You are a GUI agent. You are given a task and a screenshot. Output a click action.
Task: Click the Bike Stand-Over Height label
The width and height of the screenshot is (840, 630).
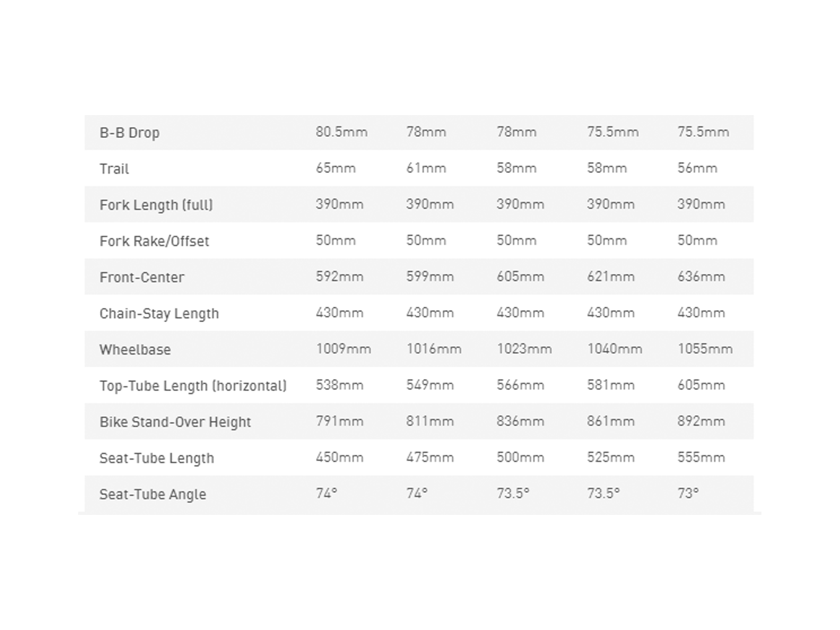[x=175, y=422]
